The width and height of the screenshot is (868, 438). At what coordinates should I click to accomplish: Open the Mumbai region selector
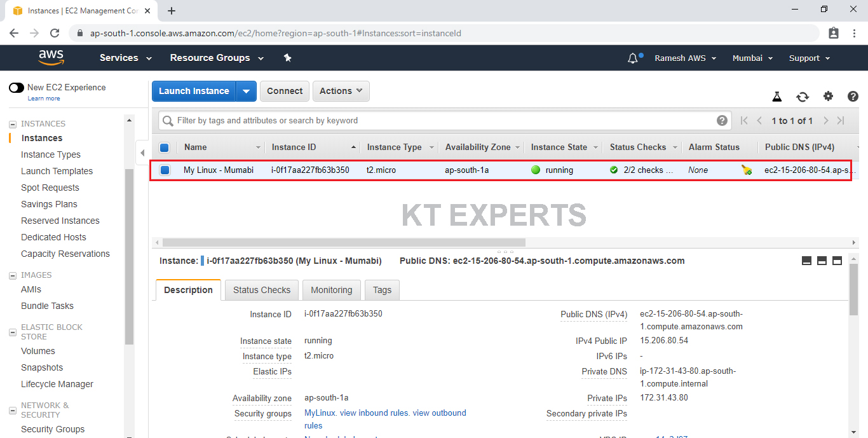[x=753, y=58]
